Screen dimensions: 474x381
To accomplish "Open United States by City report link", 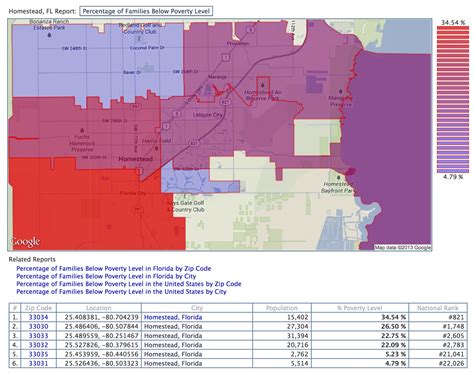I will (x=121, y=291).
